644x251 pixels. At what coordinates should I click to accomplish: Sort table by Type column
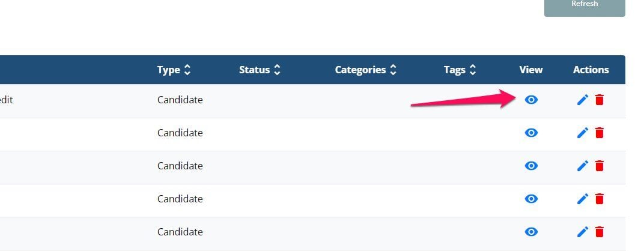(x=174, y=70)
